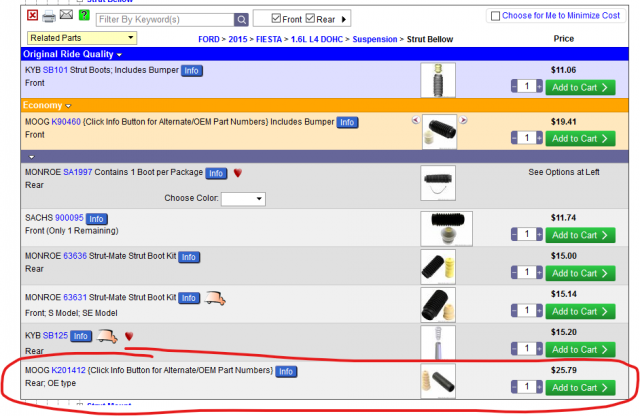Screen dimensions: 640x416
Task: Toggle the Rear checkbox filter
Action: (x=310, y=18)
